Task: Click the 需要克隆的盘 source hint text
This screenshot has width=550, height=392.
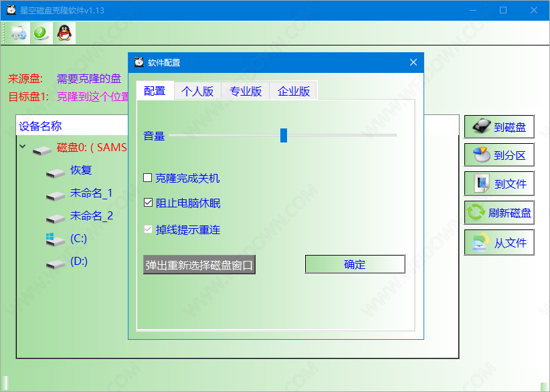Action: point(89,78)
